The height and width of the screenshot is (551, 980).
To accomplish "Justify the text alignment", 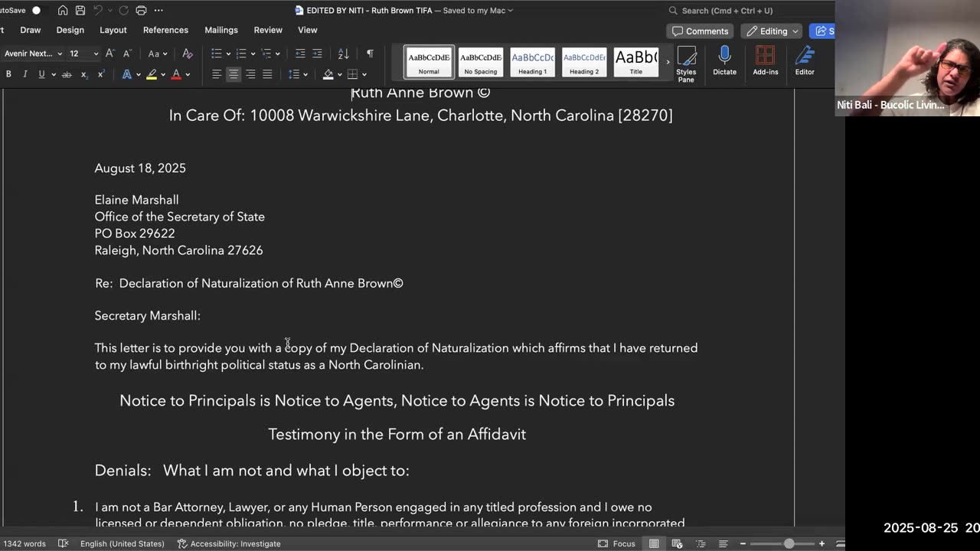I will click(267, 74).
